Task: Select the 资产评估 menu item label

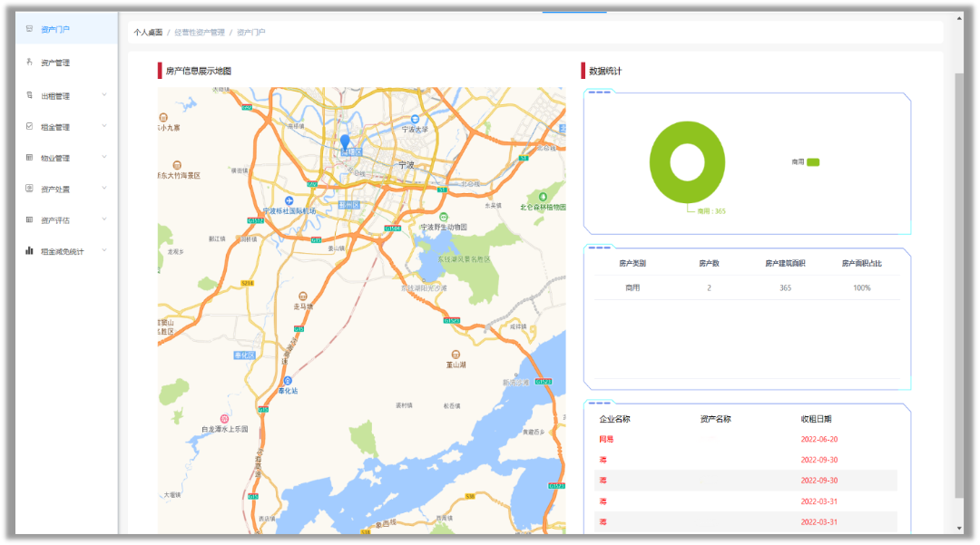Action: pyautogui.click(x=55, y=220)
